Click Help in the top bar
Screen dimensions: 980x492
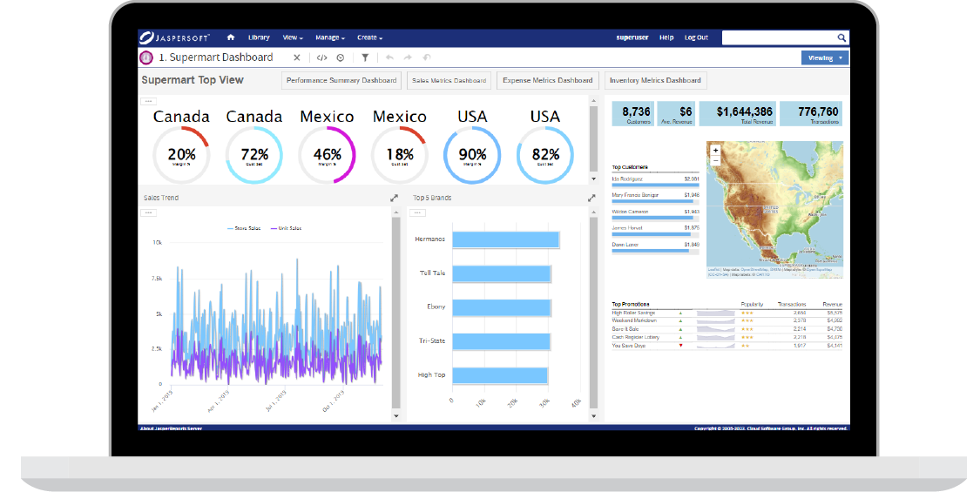coord(666,37)
